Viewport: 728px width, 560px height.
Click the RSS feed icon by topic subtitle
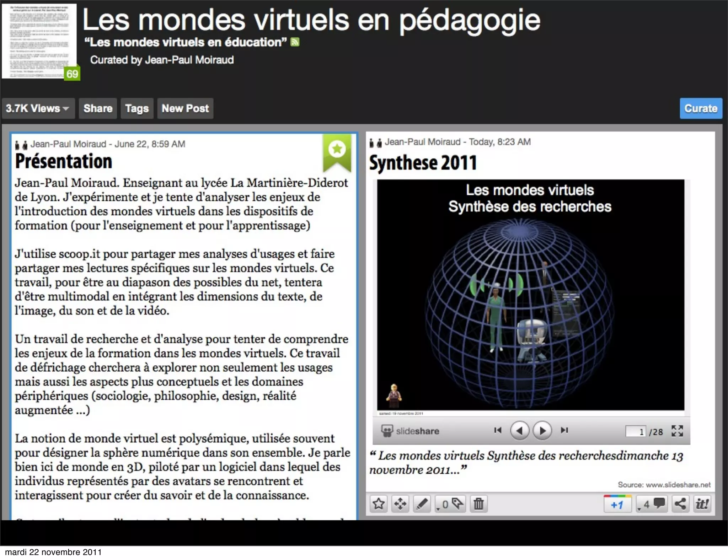click(295, 42)
